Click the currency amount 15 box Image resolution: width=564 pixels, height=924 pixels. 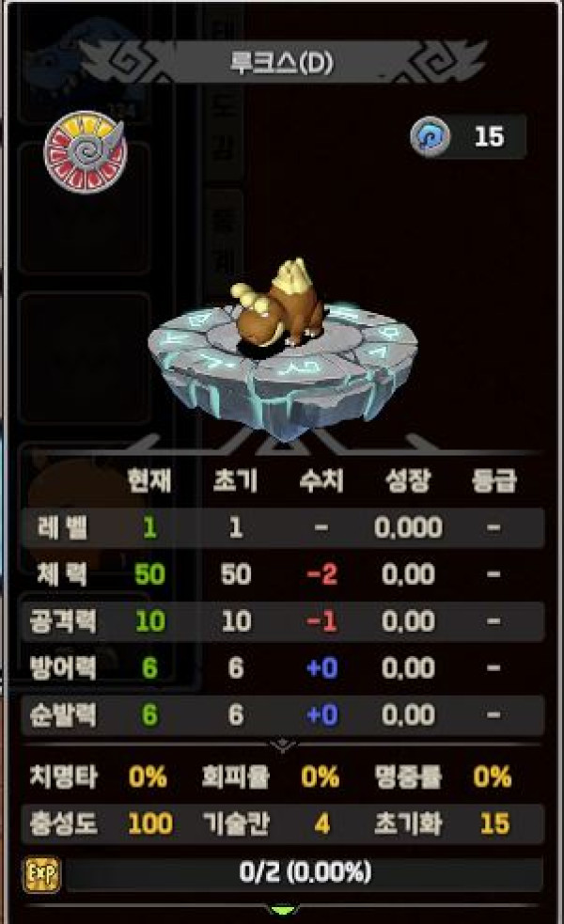[x=489, y=136]
